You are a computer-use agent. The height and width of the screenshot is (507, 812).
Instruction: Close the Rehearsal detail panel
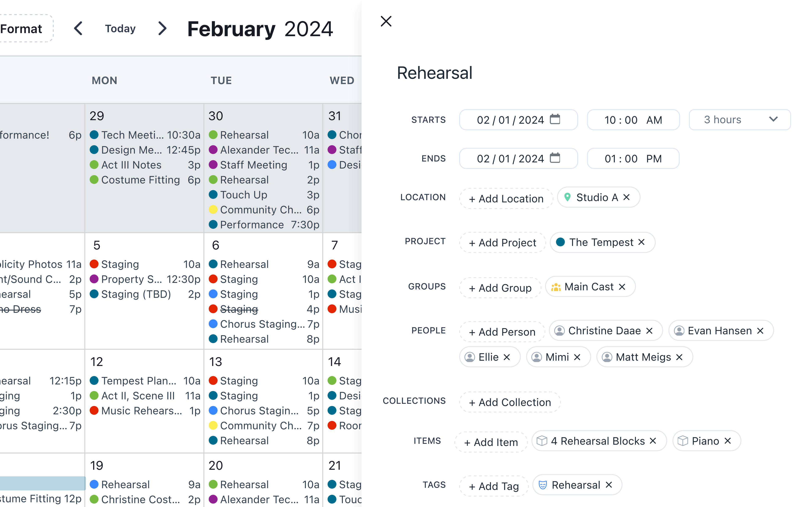386,21
